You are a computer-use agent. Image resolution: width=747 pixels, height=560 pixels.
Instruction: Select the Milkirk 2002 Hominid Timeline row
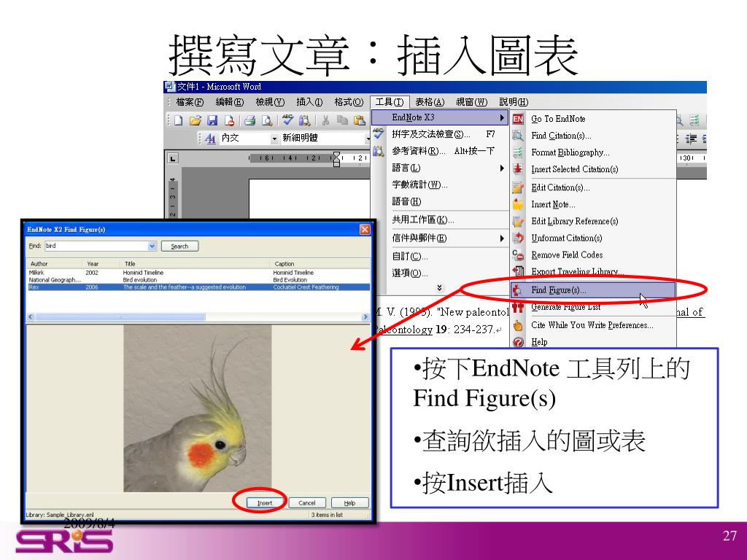198,273
